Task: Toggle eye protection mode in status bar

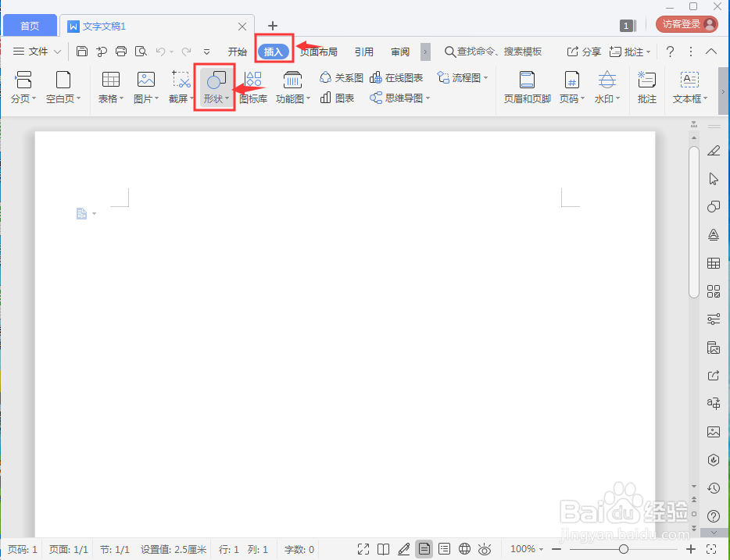Action: point(485,549)
